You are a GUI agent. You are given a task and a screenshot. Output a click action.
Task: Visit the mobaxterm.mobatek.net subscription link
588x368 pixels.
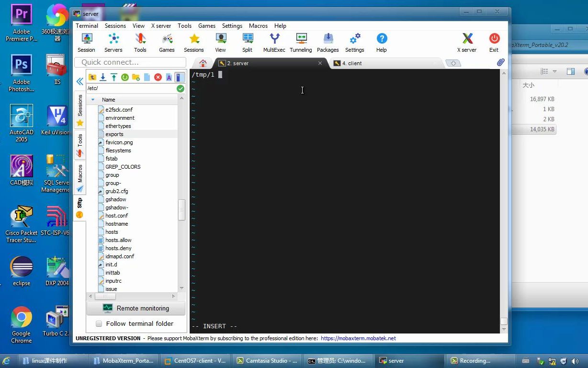pyautogui.click(x=359, y=338)
